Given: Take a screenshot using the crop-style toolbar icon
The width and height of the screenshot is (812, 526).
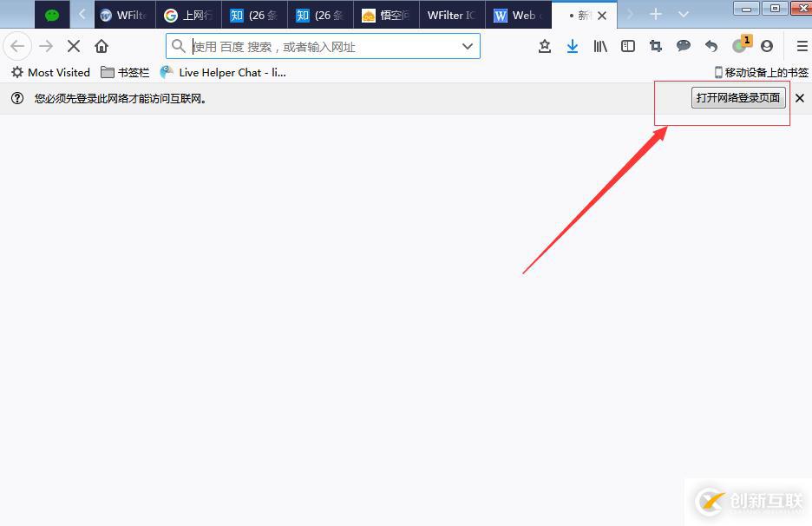Looking at the screenshot, I should coord(655,46).
